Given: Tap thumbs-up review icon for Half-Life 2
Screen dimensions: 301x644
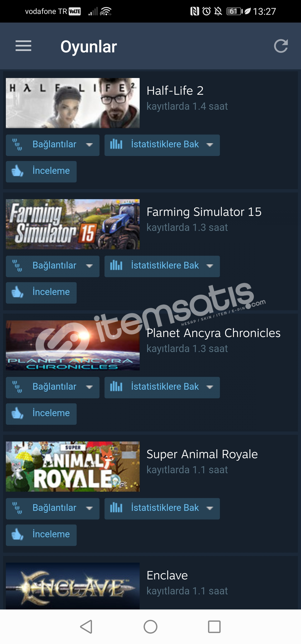Looking at the screenshot, I should pos(17,171).
